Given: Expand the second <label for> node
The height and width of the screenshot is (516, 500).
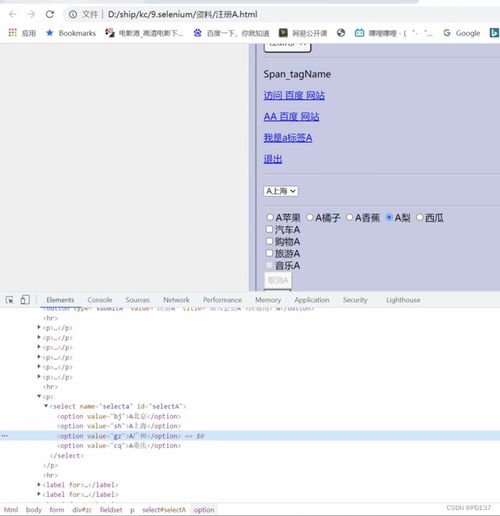Looking at the screenshot, I should click(39, 494).
